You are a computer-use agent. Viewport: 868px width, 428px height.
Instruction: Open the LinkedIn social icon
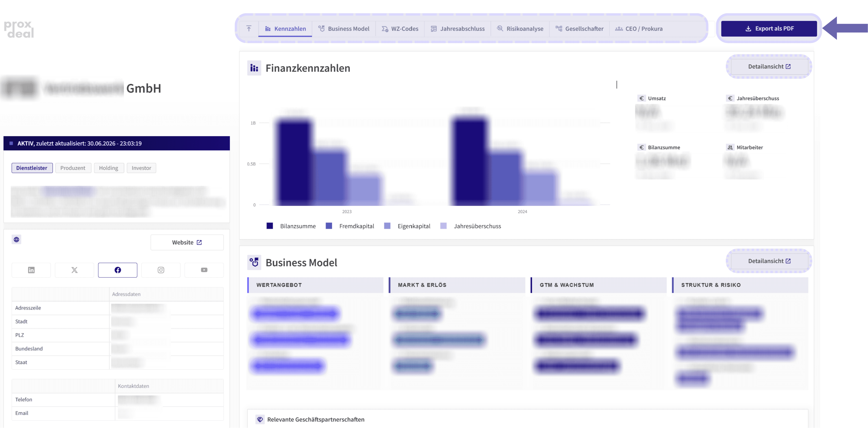pyautogui.click(x=31, y=270)
